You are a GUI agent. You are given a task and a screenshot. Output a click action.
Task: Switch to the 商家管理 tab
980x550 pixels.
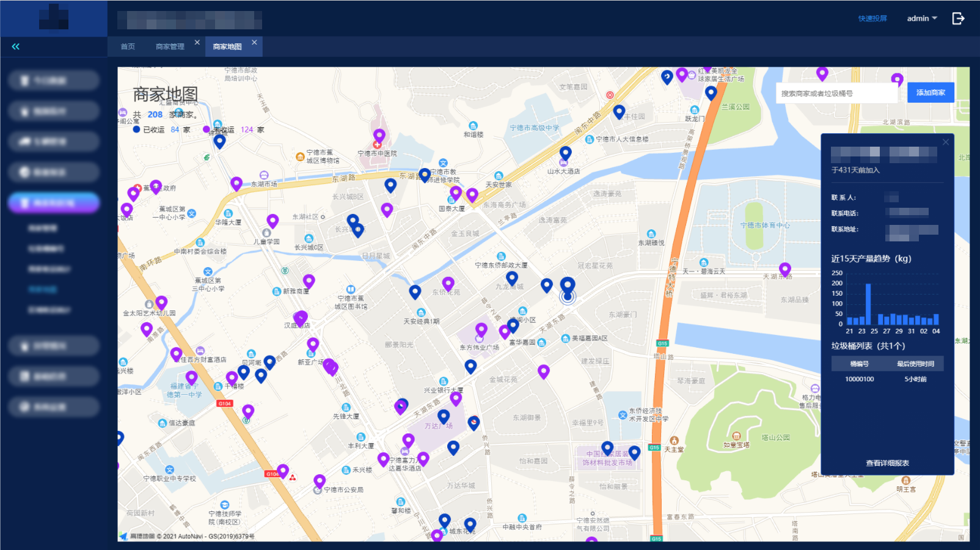[x=170, y=46]
